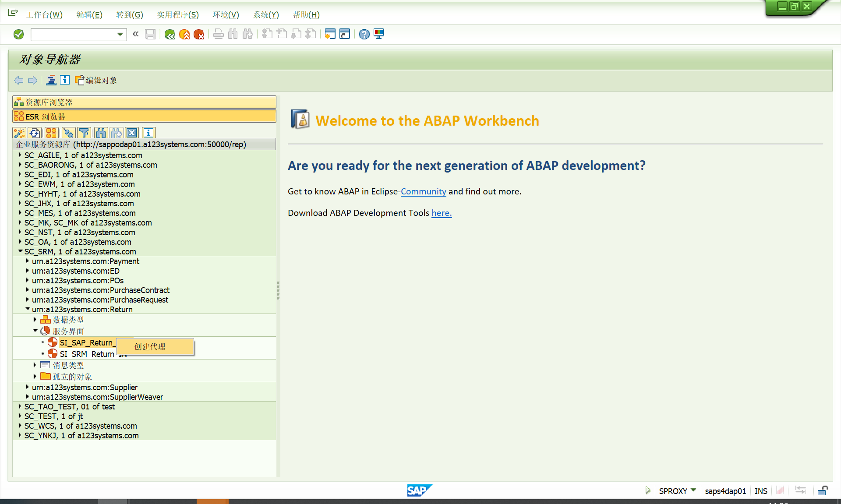Follow the Community link
The height and width of the screenshot is (504, 841).
[x=424, y=191]
